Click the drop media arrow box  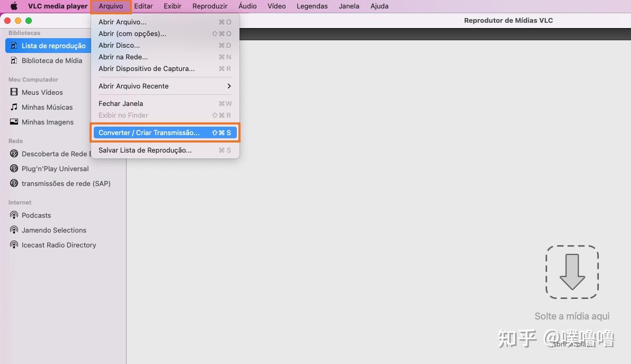click(572, 272)
